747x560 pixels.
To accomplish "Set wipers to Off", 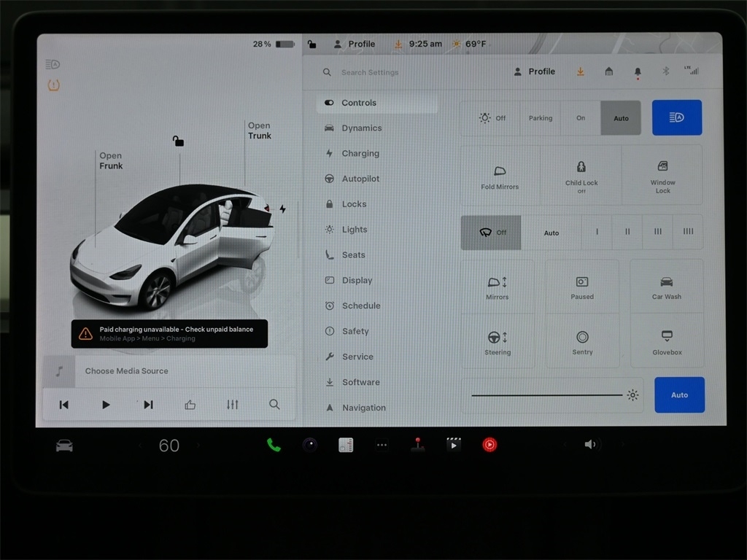I will coord(491,233).
